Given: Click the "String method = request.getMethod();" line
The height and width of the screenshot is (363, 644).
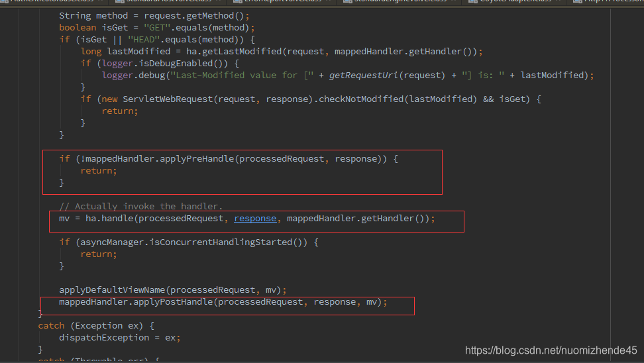Looking at the screenshot, I should coord(154,16).
